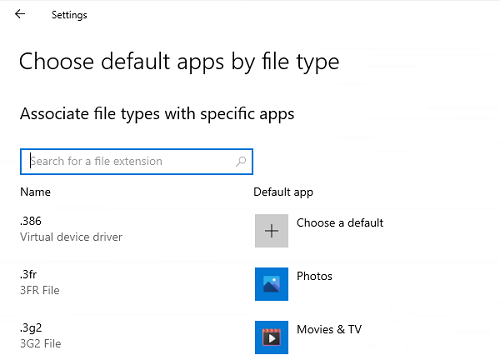Select 'Choose a default' for .386

coord(340,223)
